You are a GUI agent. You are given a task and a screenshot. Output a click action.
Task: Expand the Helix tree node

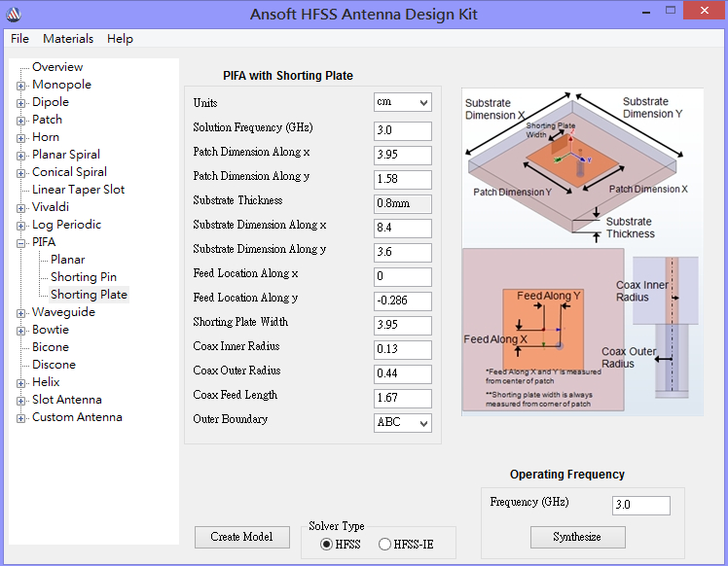[x=20, y=383]
